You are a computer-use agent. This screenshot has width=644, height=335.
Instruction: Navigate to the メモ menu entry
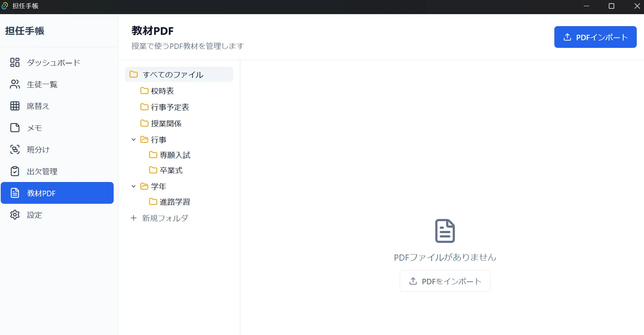[x=36, y=128]
